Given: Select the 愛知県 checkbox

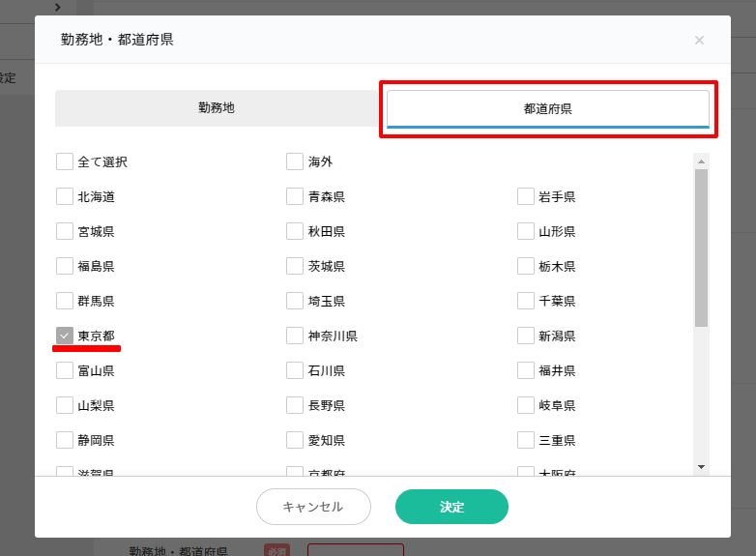Looking at the screenshot, I should pos(295,440).
